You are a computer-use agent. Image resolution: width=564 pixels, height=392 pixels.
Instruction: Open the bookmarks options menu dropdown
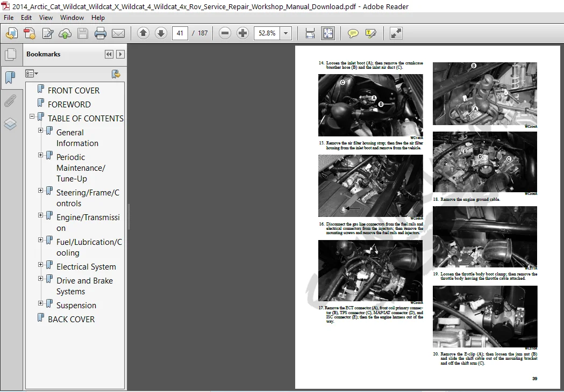tap(32, 74)
